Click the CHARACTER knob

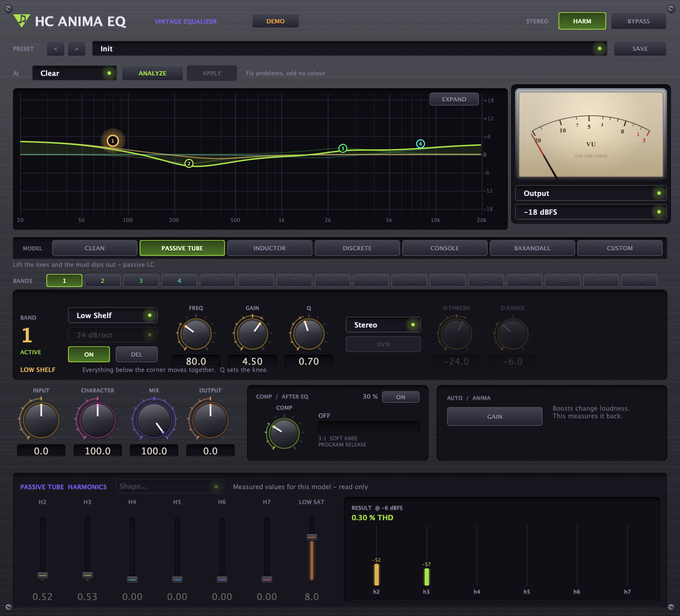click(98, 420)
